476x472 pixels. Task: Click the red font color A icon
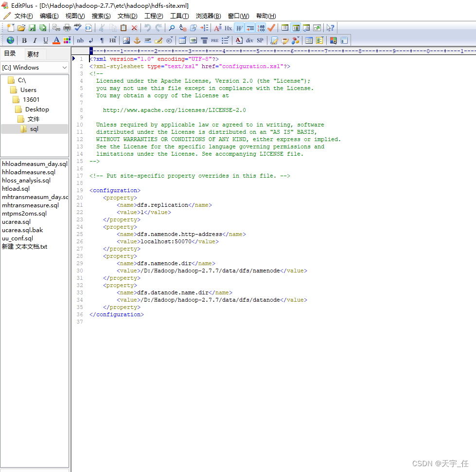point(56,40)
